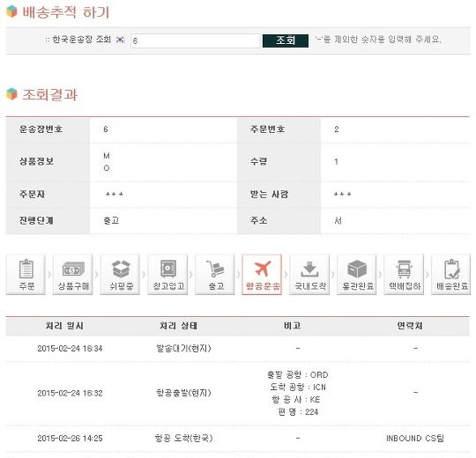
Task: Click the 비고 column header
Action: (x=293, y=326)
